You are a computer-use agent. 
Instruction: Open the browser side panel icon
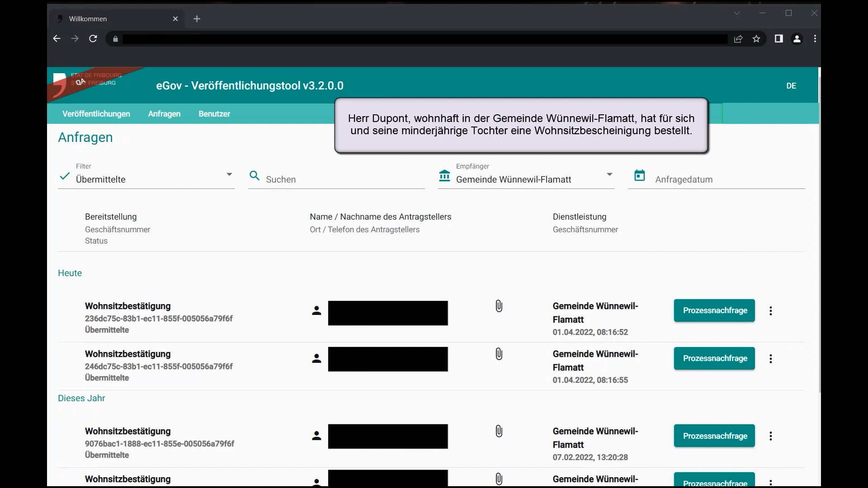(x=778, y=39)
